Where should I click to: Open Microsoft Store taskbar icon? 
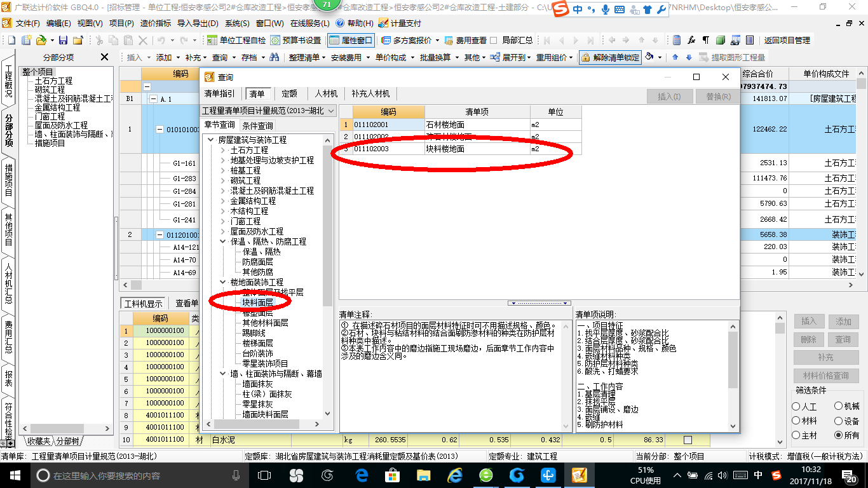tap(392, 475)
